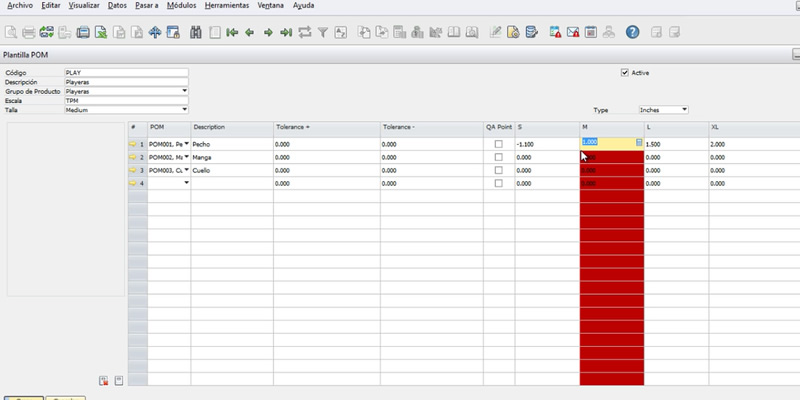Click the Find binoculars icon
This screenshot has height=400, width=800.
point(196,32)
